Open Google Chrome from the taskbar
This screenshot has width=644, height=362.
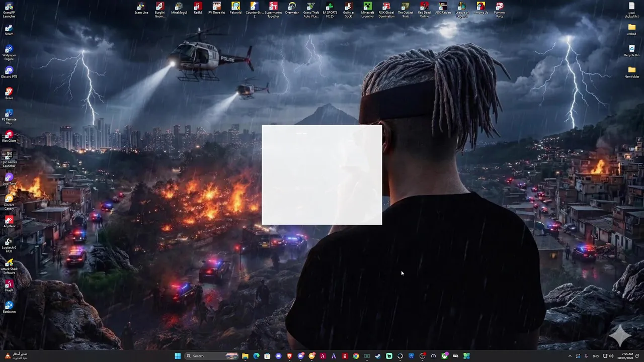pyautogui.click(x=356, y=356)
